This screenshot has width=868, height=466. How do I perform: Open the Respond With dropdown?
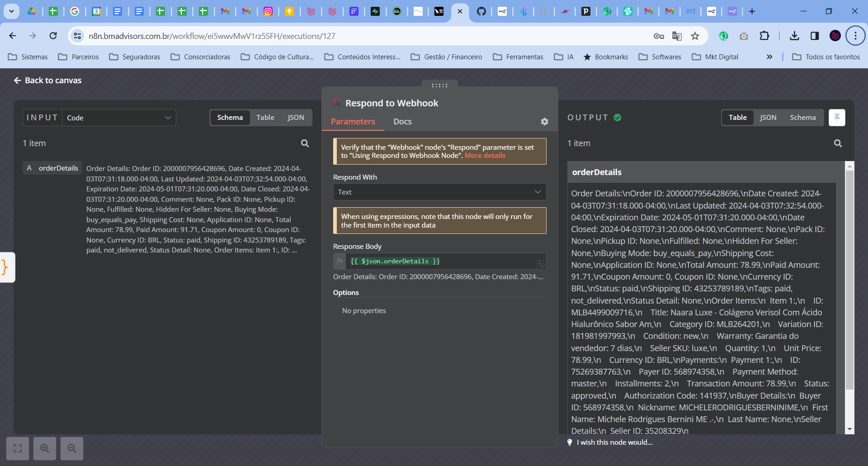pos(439,192)
